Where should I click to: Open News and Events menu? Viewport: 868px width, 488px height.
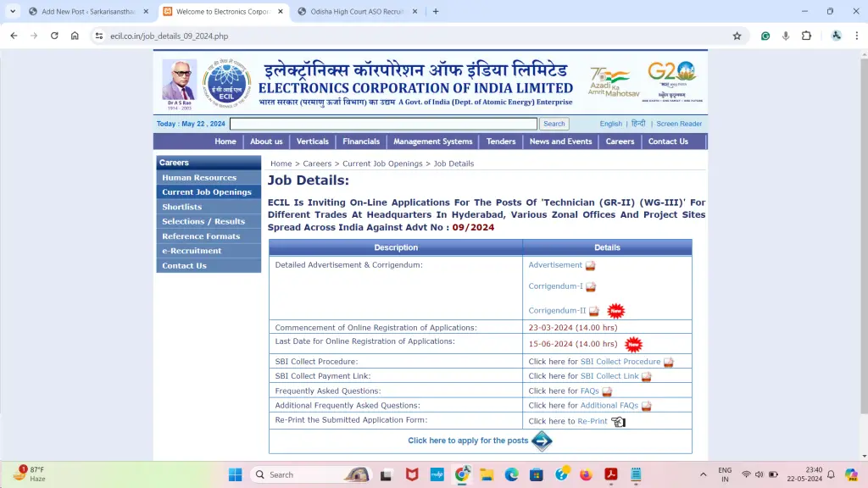point(561,141)
